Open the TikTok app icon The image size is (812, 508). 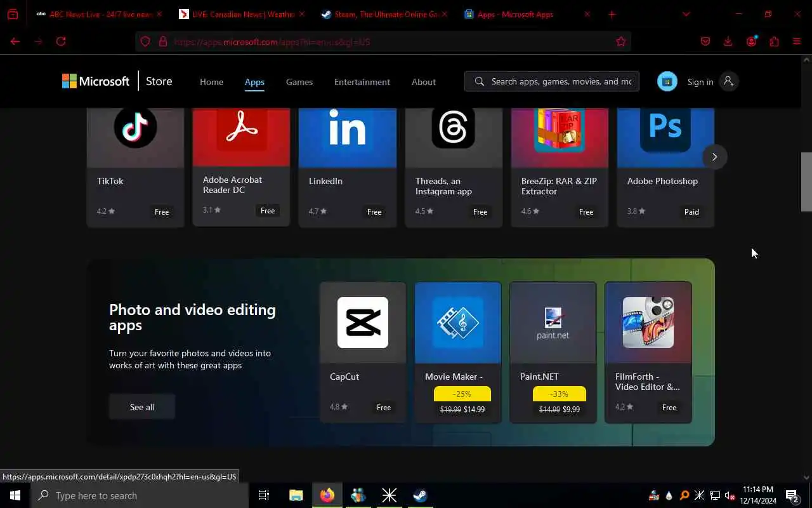pyautogui.click(x=135, y=126)
